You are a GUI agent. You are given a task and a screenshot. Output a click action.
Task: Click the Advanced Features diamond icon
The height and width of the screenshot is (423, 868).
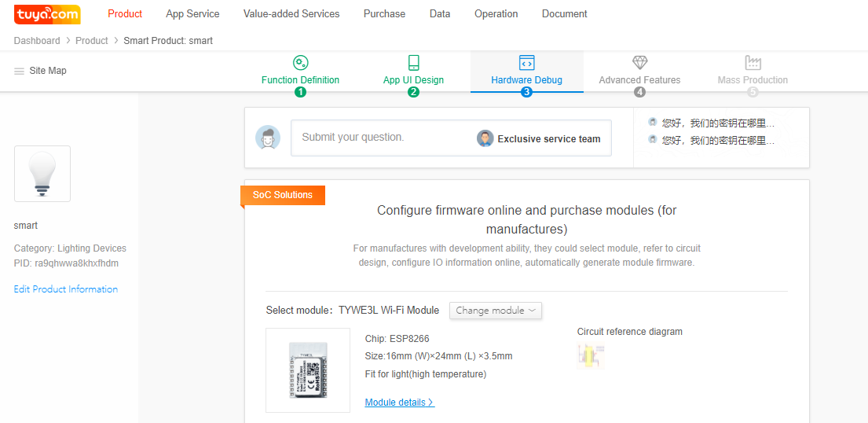640,63
